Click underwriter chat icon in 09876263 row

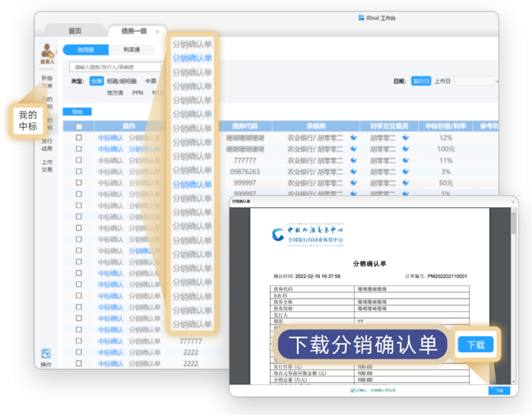354,172
